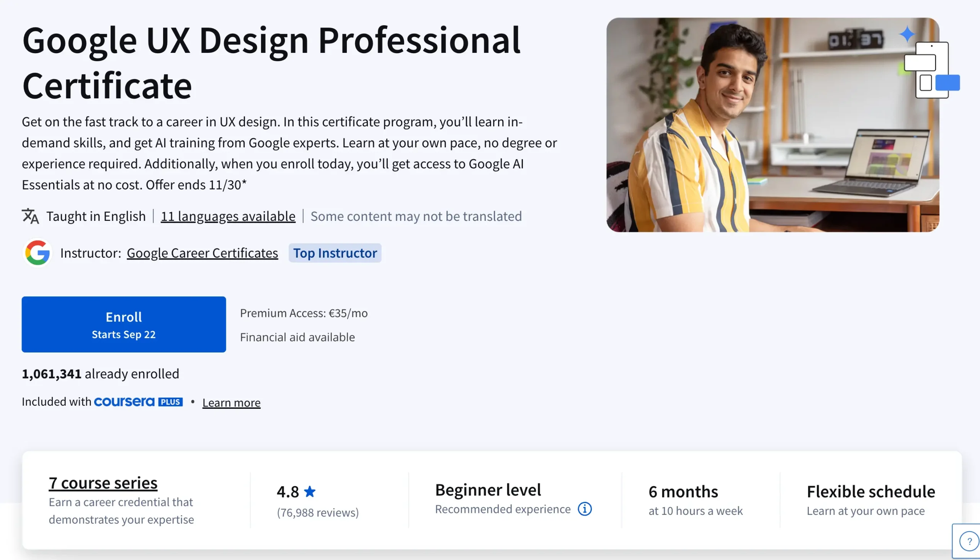Image resolution: width=980 pixels, height=560 pixels.
Task: Click the Financial aid available text
Action: (297, 337)
